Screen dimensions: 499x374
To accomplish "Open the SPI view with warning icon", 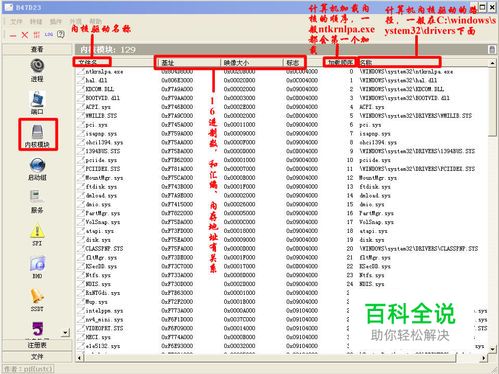I will 37,235.
